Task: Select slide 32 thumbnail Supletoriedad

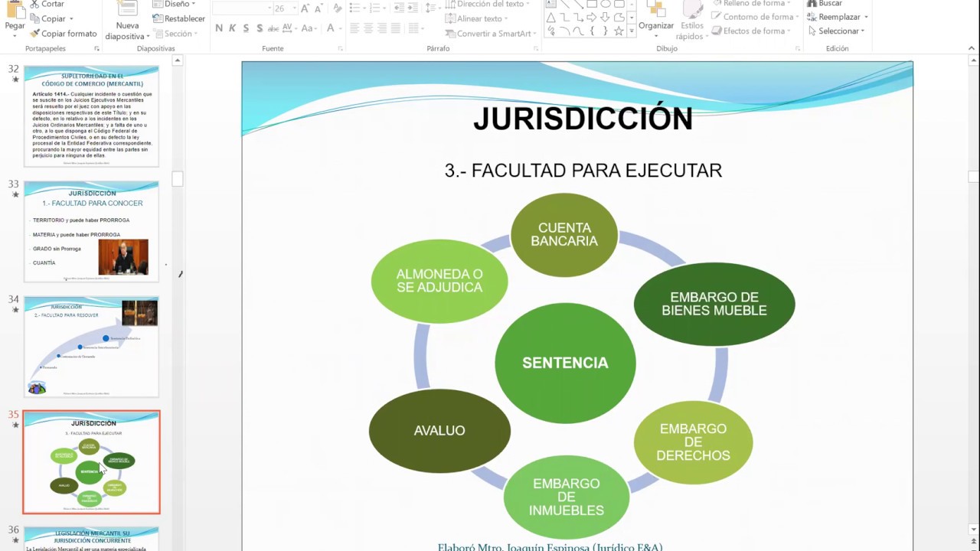Action: point(91,116)
